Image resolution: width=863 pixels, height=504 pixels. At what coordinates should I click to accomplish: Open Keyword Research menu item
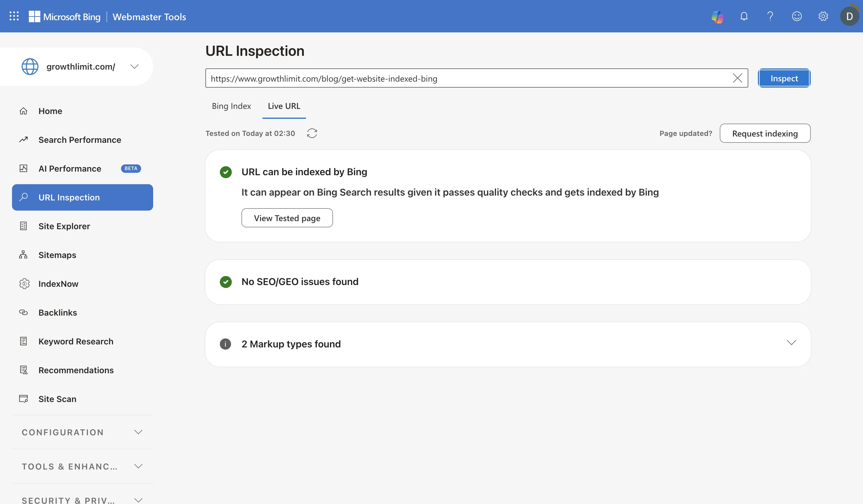click(83, 341)
